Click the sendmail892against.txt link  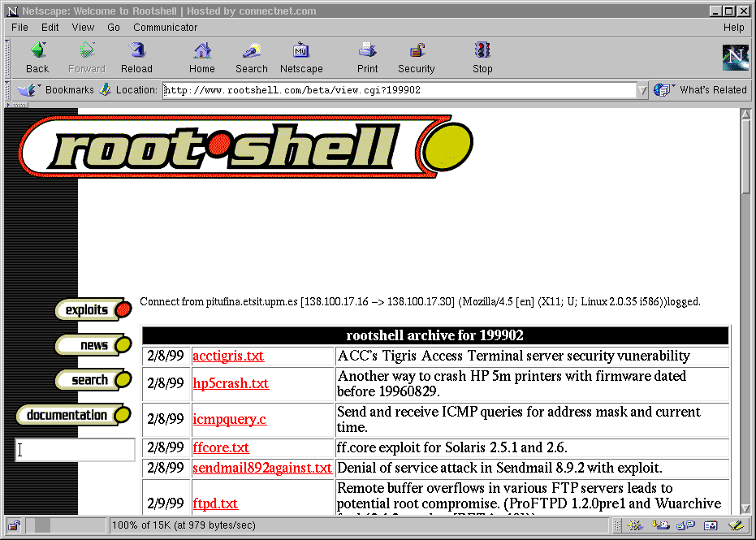[x=261, y=468]
